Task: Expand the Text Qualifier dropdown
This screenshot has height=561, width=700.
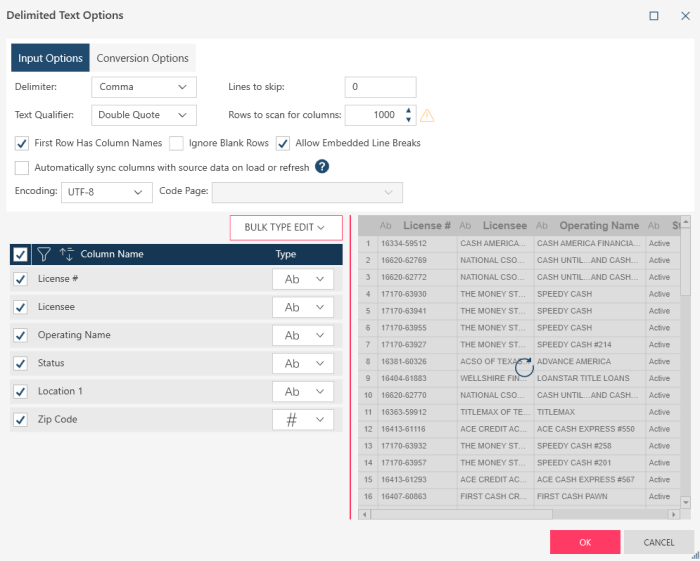Action: point(144,115)
